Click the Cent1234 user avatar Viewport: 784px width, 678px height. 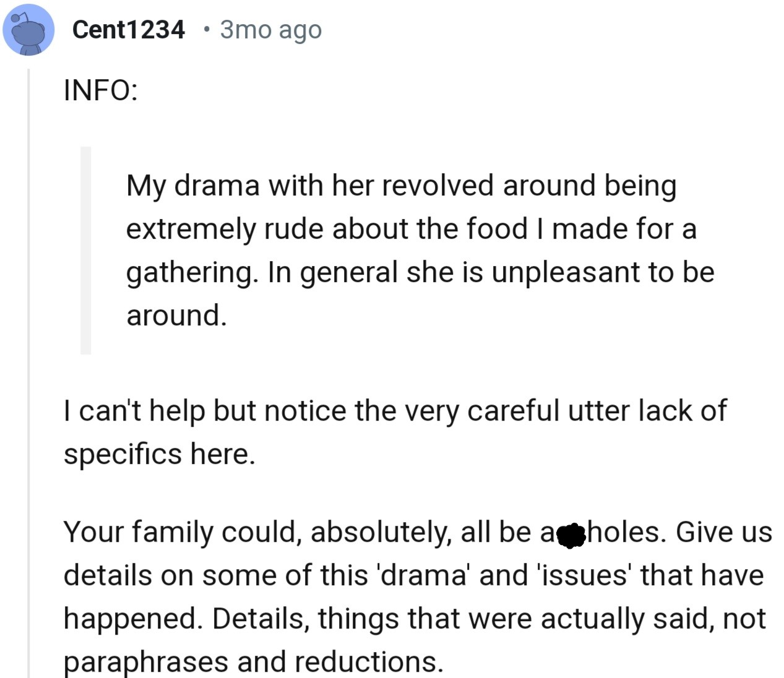pyautogui.click(x=29, y=30)
